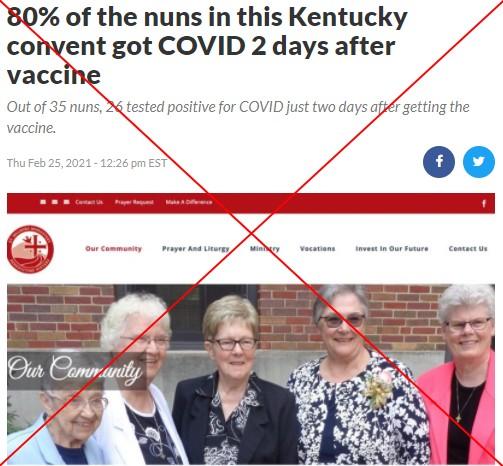This screenshot has height=466, width=503.
Task: Open the Prayer Request link
Action: [x=134, y=202]
